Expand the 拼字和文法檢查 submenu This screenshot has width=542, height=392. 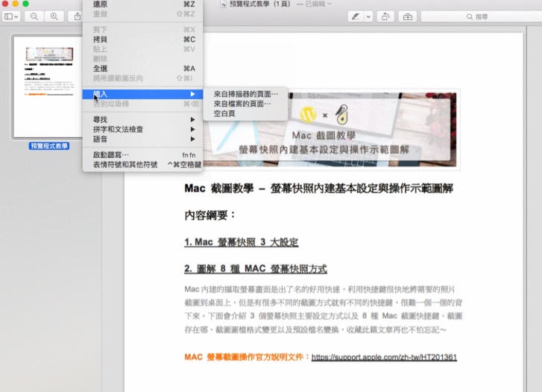142,129
